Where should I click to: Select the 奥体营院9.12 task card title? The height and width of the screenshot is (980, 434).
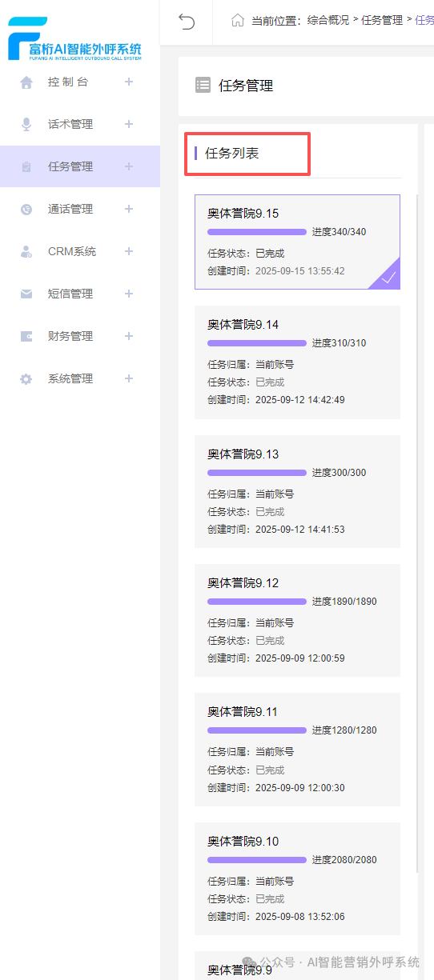tap(243, 583)
